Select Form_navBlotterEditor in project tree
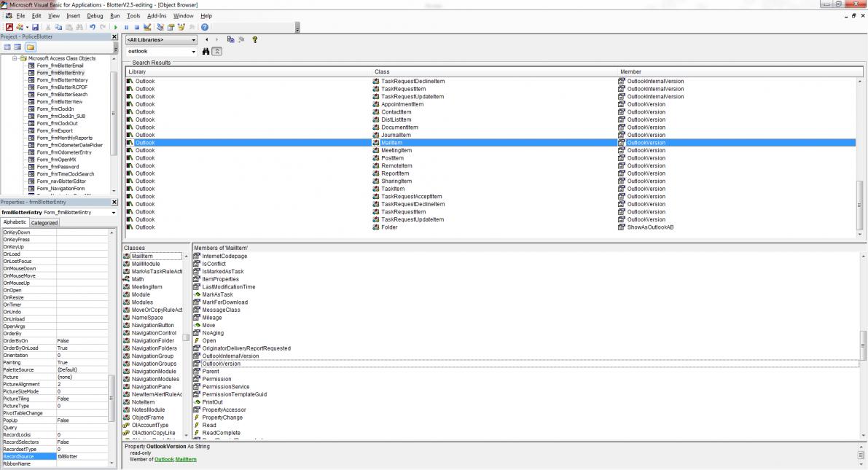 click(61, 181)
